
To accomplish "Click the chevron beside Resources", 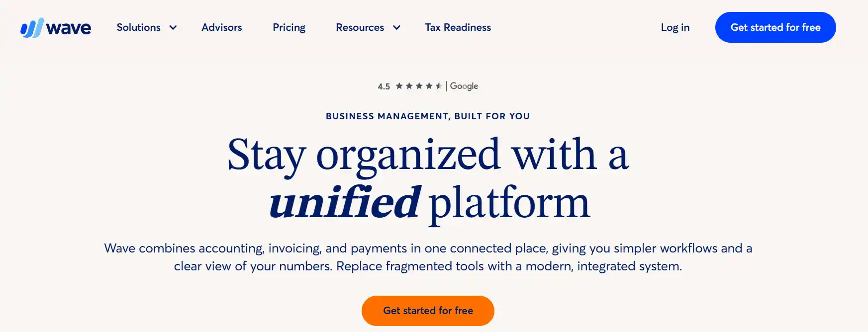I will (x=396, y=28).
